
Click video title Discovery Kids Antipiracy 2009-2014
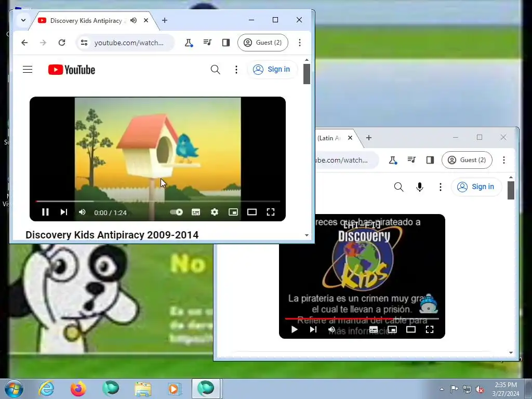click(112, 235)
